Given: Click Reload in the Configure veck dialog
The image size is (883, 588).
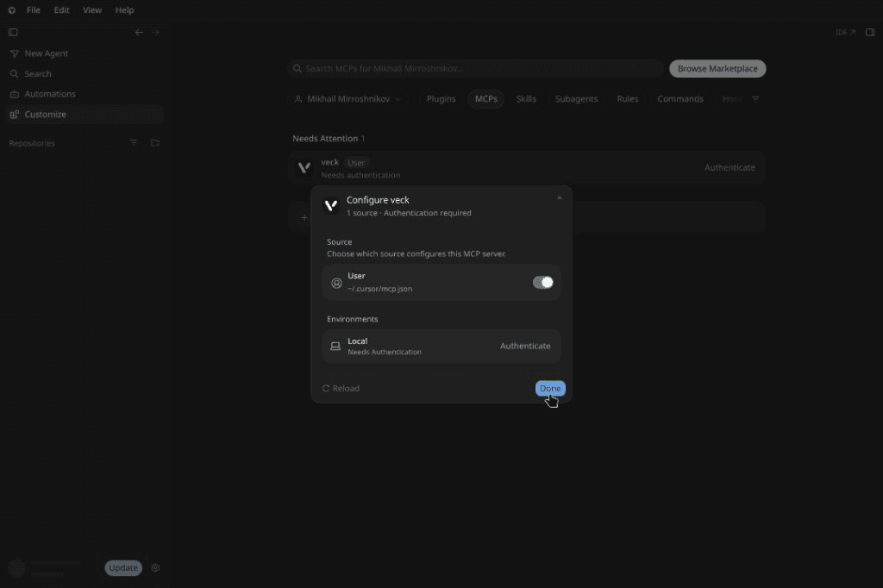Looking at the screenshot, I should [x=341, y=389].
